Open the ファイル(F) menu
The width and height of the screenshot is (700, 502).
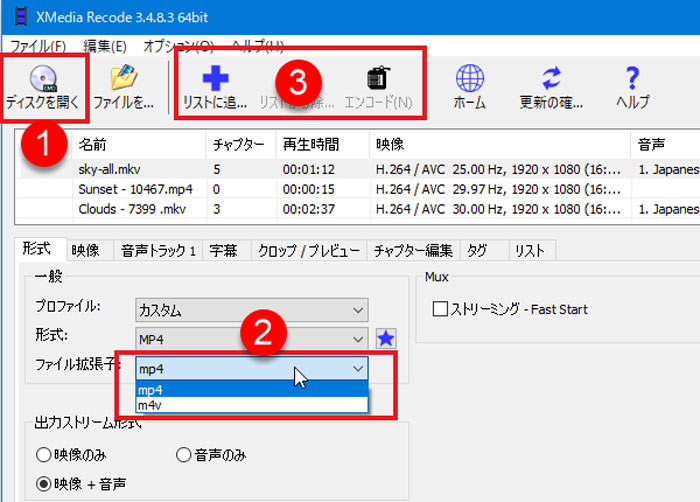click(x=38, y=46)
